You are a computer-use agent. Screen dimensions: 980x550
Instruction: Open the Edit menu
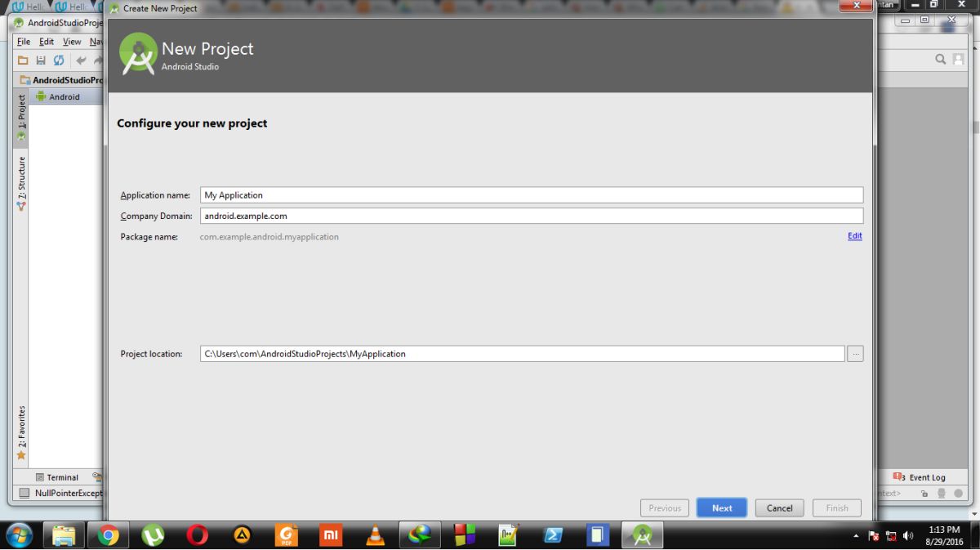pyautogui.click(x=47, y=41)
